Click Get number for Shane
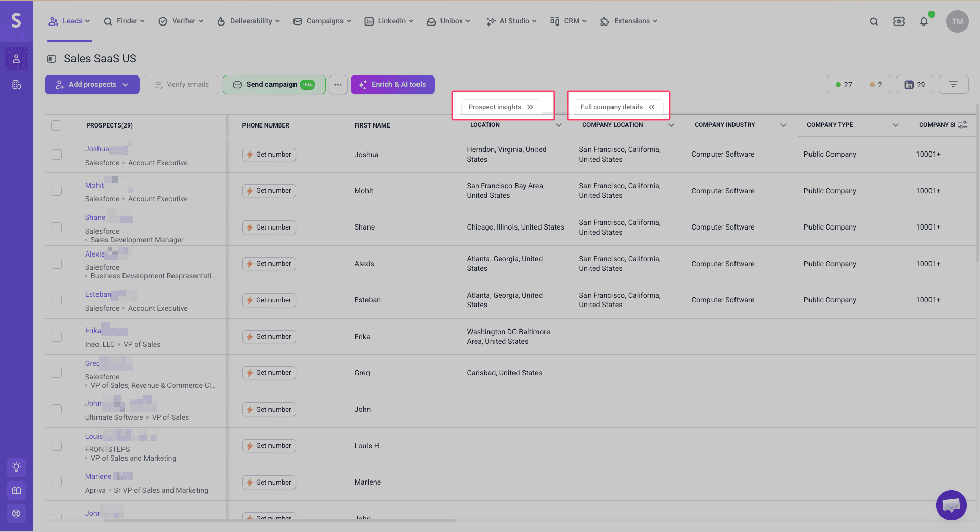The image size is (980, 532). coord(269,227)
